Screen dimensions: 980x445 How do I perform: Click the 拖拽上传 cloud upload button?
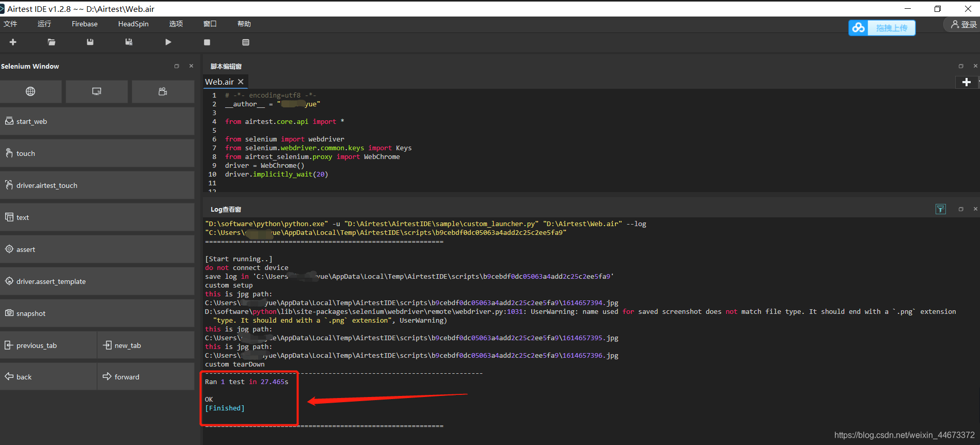coord(882,28)
